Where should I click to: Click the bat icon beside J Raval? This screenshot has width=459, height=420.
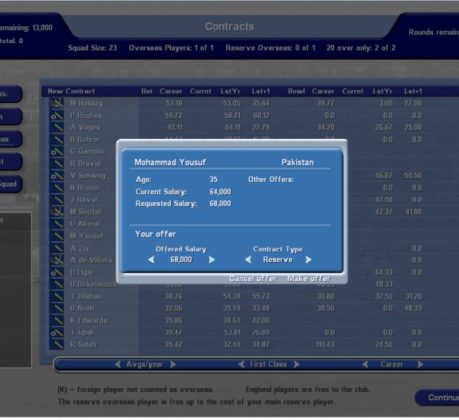57,199
